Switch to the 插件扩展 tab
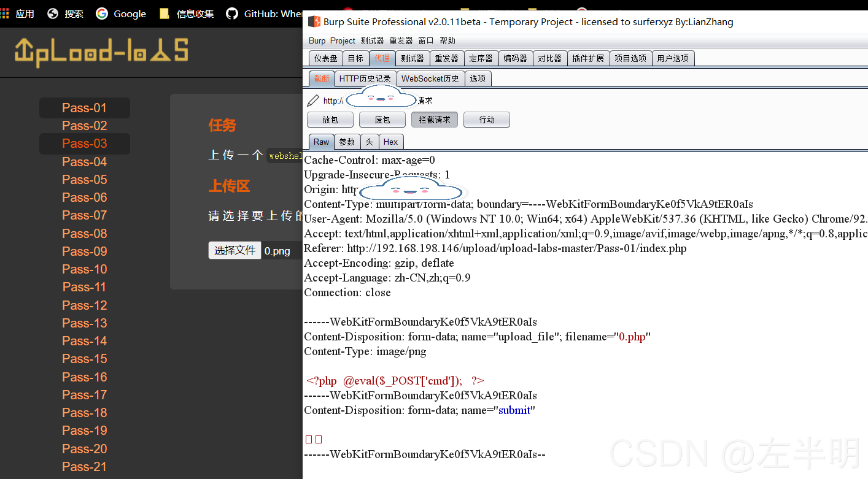868x479 pixels. click(x=587, y=58)
